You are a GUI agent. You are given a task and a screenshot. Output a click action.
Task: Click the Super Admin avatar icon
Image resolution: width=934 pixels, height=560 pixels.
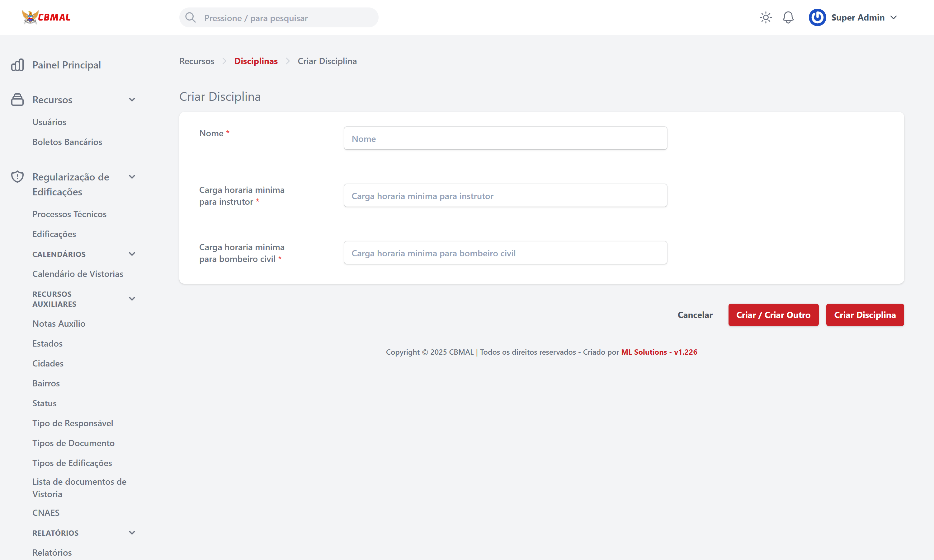click(x=817, y=18)
